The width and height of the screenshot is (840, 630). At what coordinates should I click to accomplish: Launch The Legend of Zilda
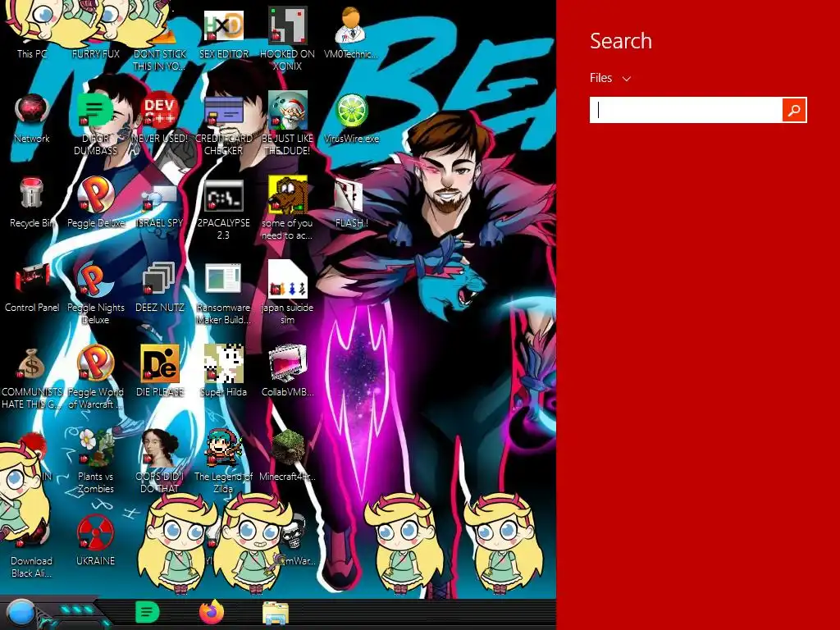[223, 447]
